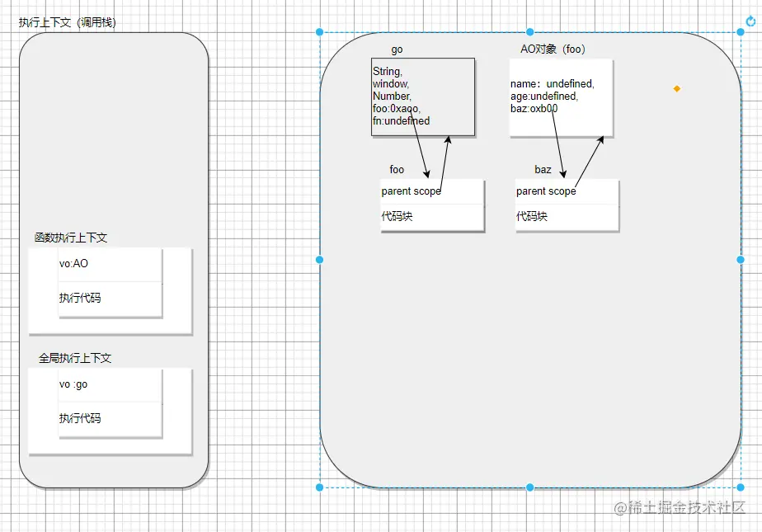Select the go object box with String, window
762x532 pixels.
click(x=423, y=97)
